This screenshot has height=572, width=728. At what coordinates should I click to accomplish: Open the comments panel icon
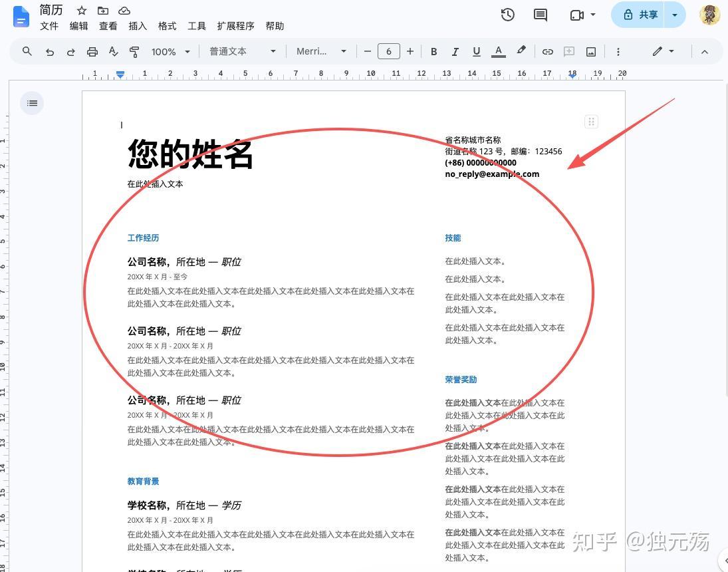(x=540, y=15)
